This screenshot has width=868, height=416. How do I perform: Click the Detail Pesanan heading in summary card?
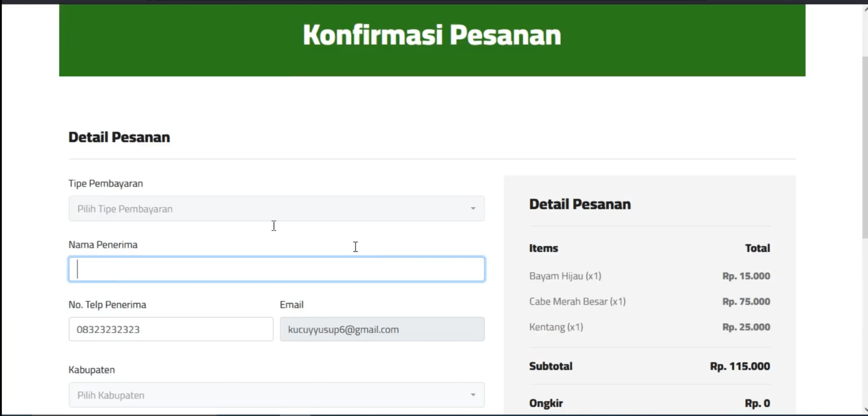click(x=580, y=204)
